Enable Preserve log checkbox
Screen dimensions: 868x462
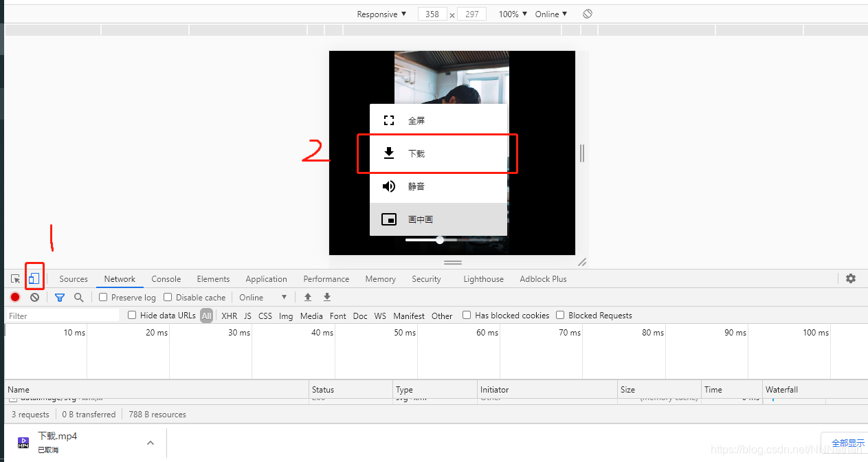[x=103, y=297]
